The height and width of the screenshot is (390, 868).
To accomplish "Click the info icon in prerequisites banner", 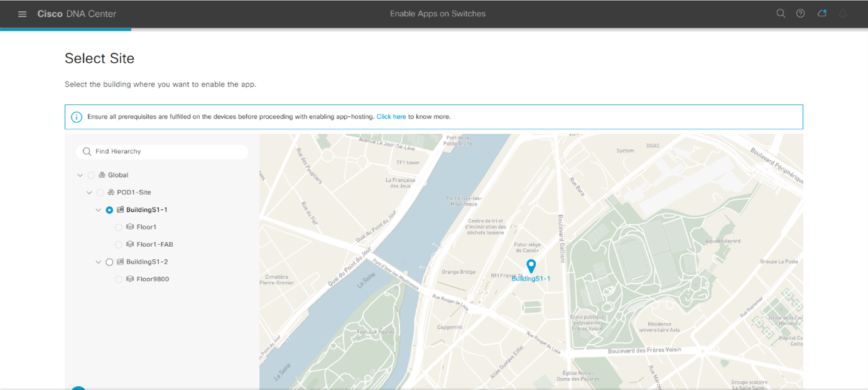I will point(77,117).
